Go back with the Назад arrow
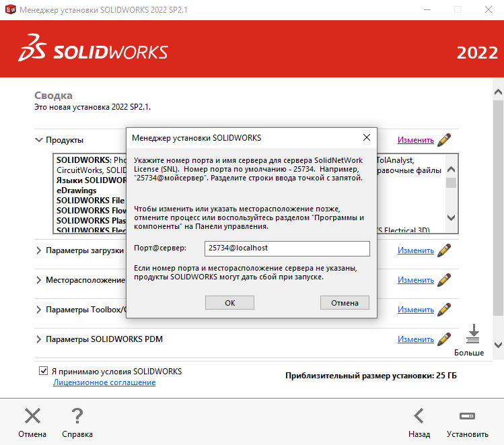This screenshot has height=445, width=504. pyautogui.click(x=419, y=416)
